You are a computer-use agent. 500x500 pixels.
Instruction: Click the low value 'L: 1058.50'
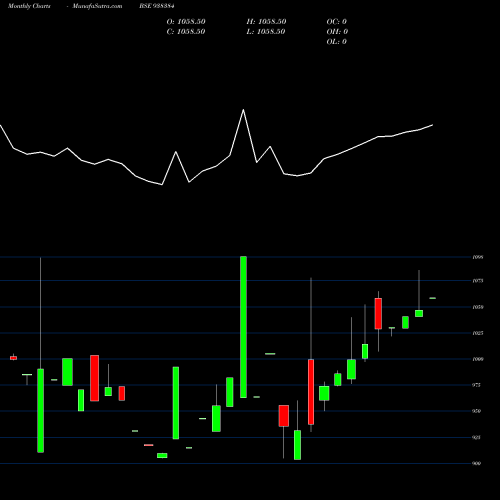pos(266,32)
